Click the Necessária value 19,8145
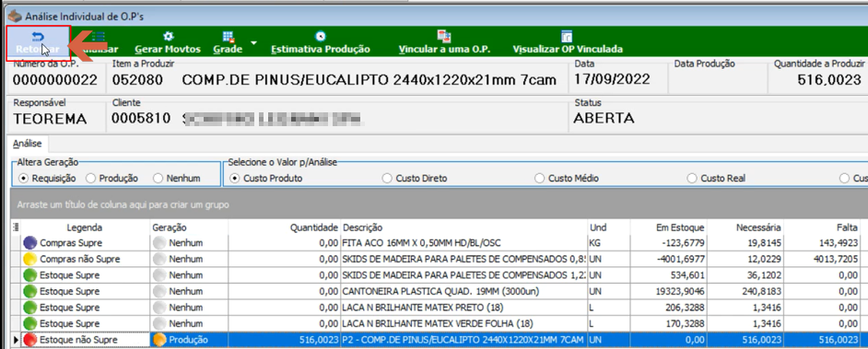Image resolution: width=868 pixels, height=349 pixels. [x=763, y=242]
